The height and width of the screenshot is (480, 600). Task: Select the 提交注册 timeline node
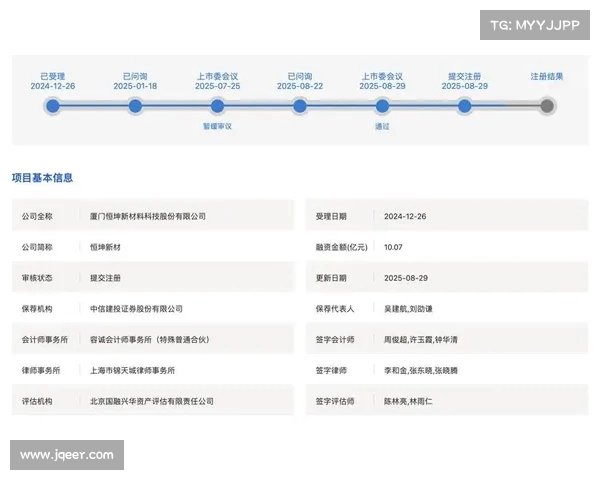(464, 106)
